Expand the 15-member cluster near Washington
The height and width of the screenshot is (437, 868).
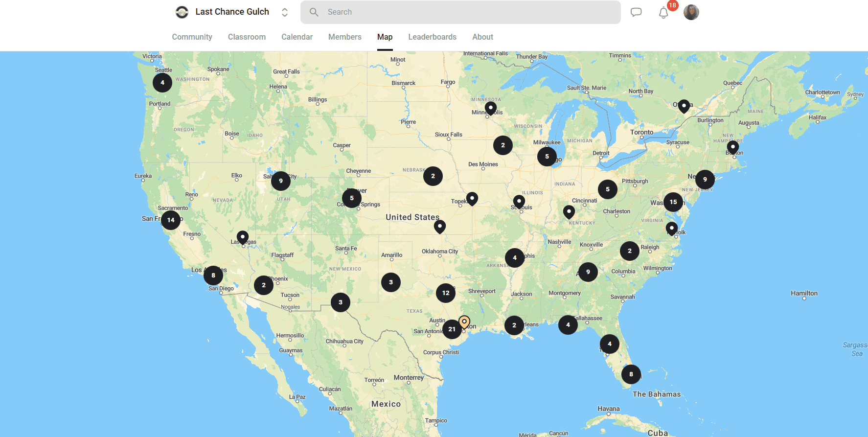tap(673, 202)
